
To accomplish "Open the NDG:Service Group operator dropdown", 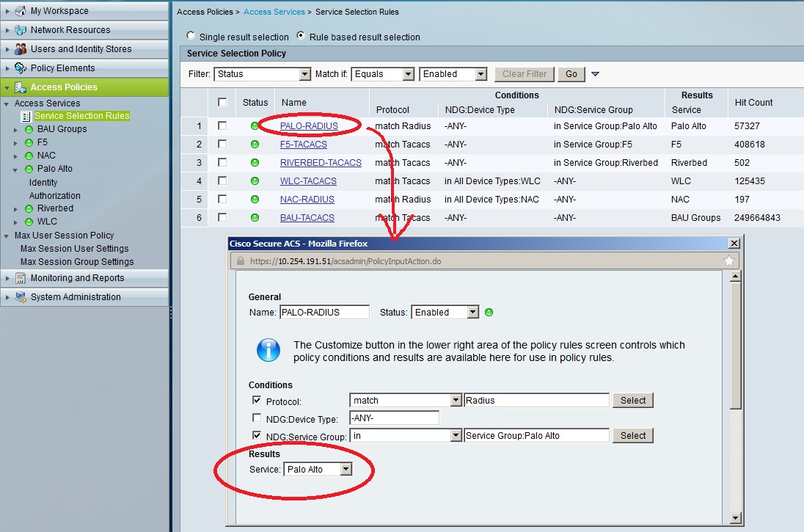I will point(406,436).
